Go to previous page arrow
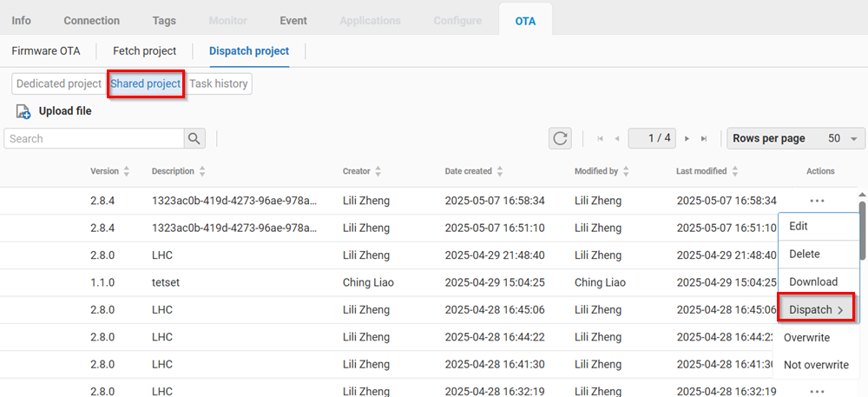868x397 pixels. coord(617,139)
